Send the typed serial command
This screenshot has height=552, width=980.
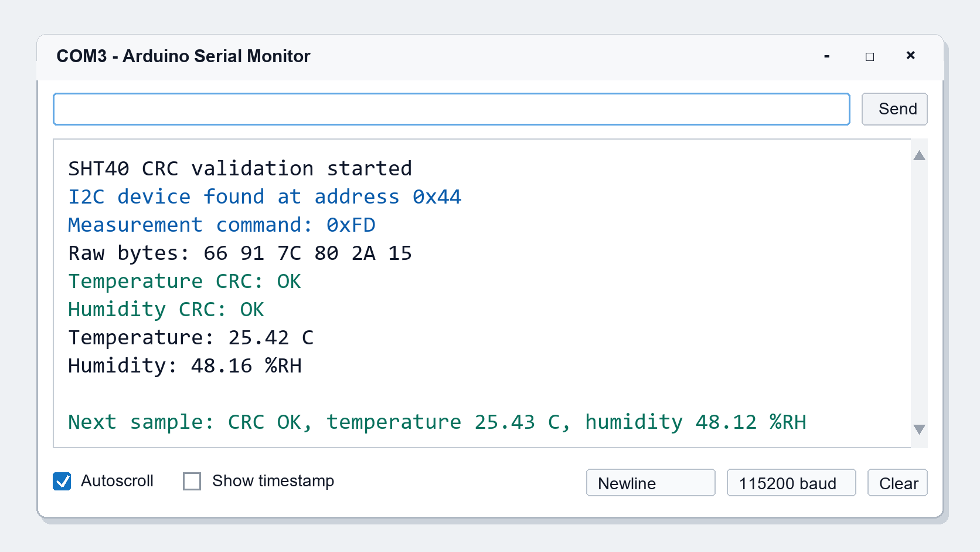pyautogui.click(x=894, y=109)
